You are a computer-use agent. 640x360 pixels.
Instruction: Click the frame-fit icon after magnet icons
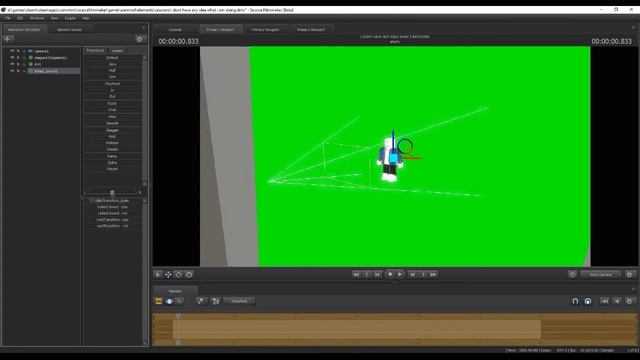[604, 301]
